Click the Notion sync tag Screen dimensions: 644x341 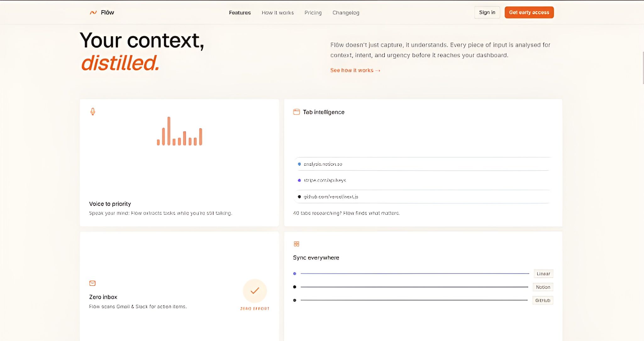coord(543,287)
